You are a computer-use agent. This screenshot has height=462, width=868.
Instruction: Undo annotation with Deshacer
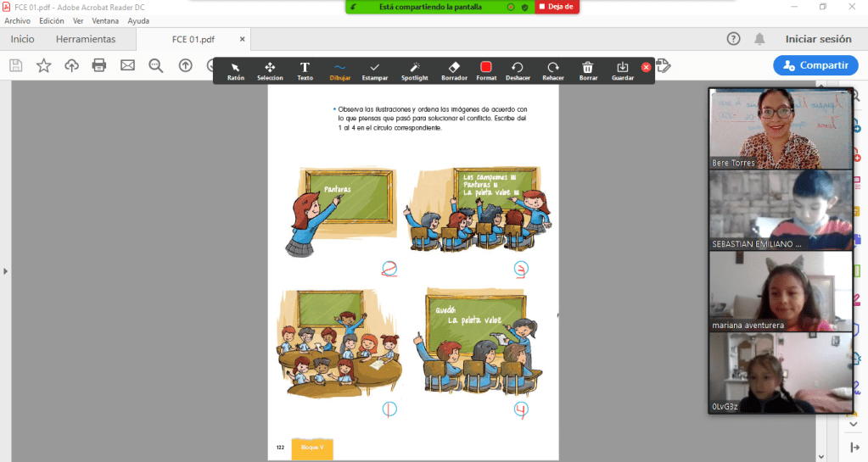[x=518, y=71]
